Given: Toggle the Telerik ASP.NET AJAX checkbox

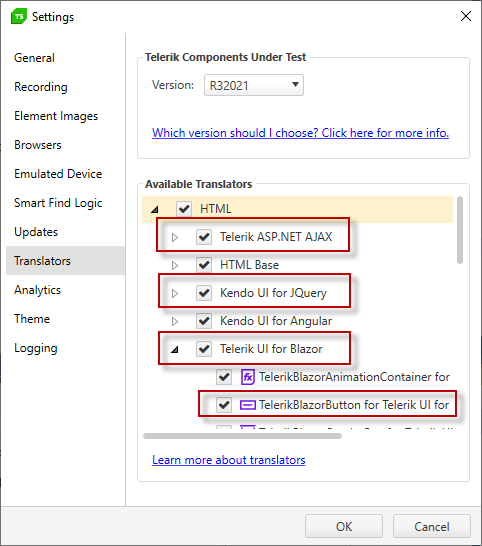Looking at the screenshot, I should 204,237.
